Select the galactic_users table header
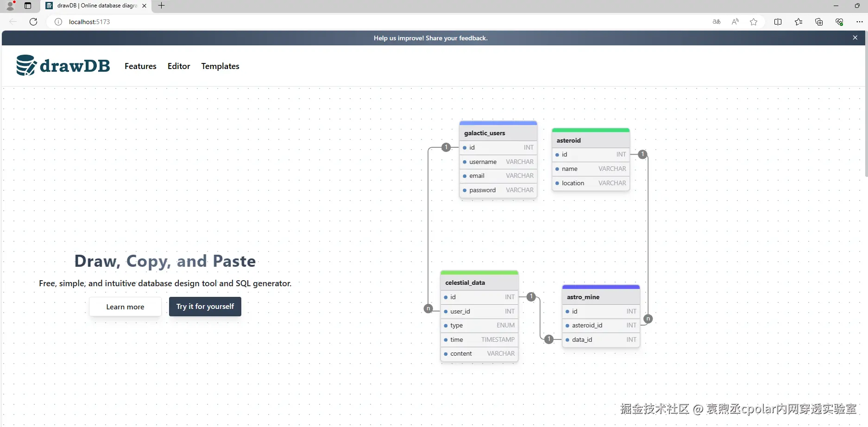 pos(498,133)
